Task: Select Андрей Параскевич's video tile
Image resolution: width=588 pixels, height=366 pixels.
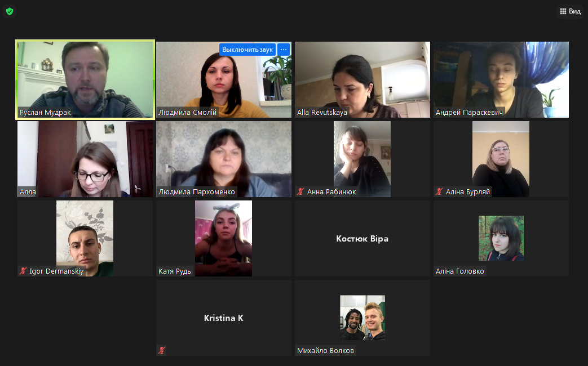Action: coord(501,79)
